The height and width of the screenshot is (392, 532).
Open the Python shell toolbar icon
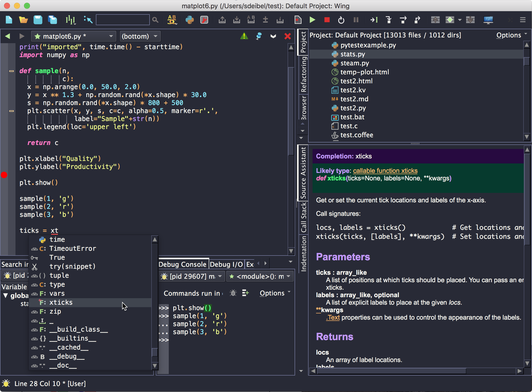click(x=190, y=20)
